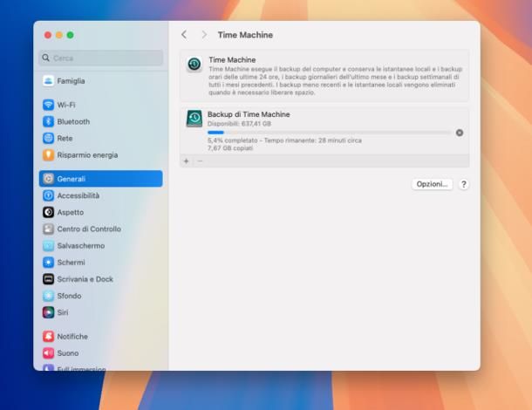Open the Accessibilità icon
Viewport: 532px width, 410px height.
[48, 195]
